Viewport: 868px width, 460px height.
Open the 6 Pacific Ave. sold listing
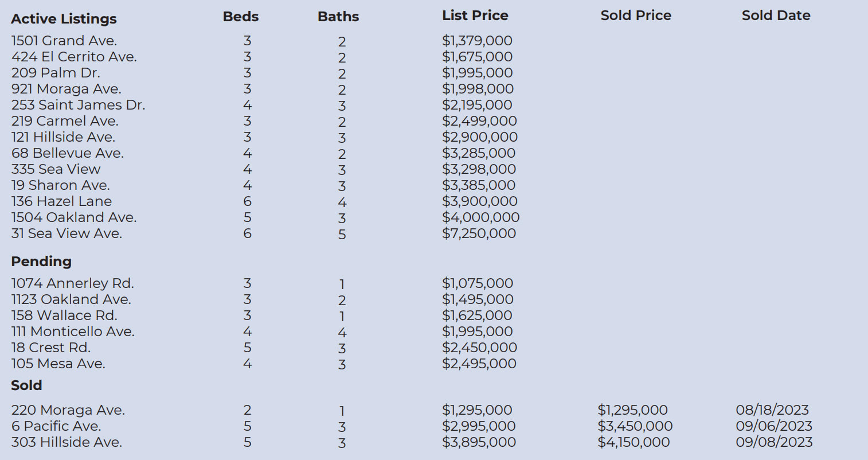tap(56, 426)
